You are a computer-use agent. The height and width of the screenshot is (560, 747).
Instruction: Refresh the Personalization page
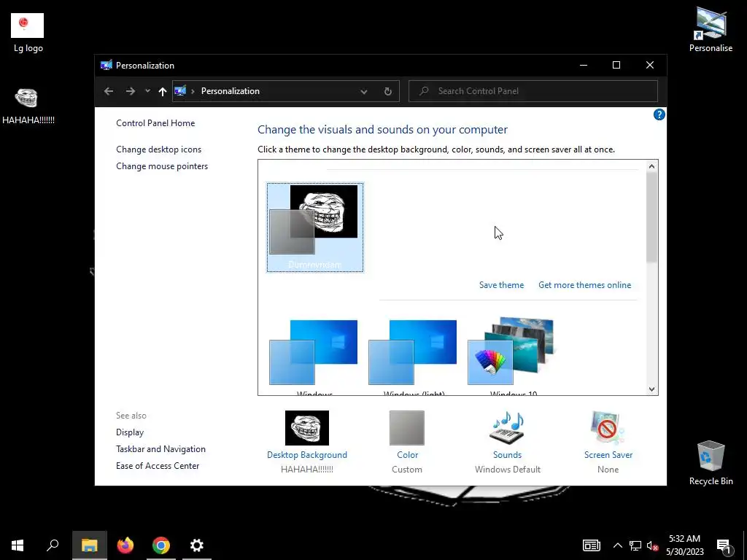click(388, 91)
